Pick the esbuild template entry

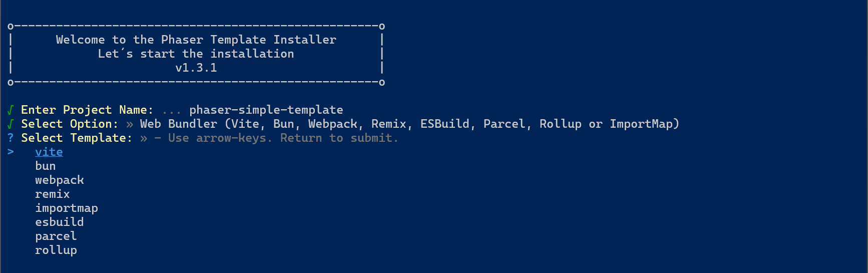(60, 222)
